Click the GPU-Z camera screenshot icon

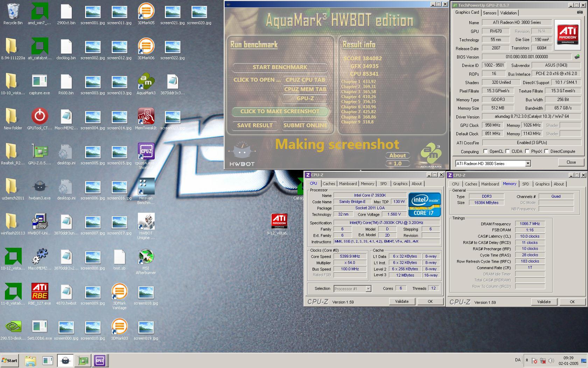(580, 12)
